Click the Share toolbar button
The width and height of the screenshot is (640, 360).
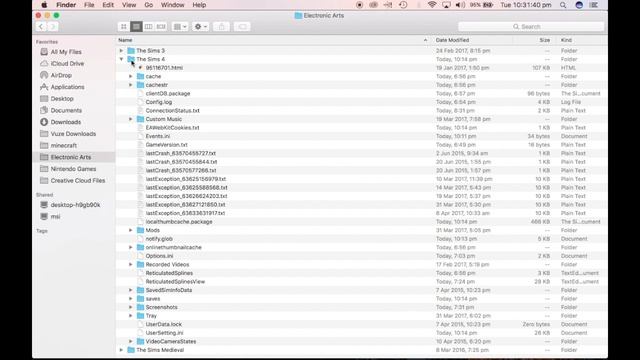[x=222, y=27]
